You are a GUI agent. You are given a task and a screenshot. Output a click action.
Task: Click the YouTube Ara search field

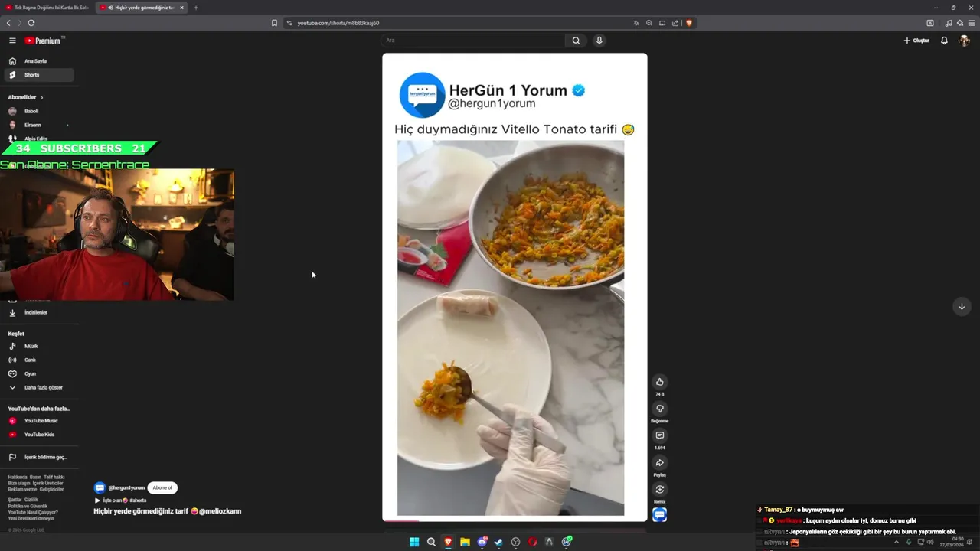(473, 41)
